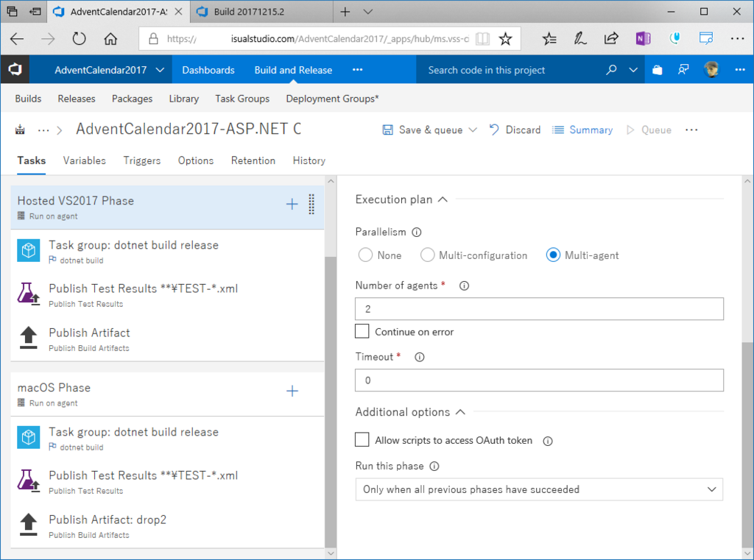Refresh the browser page
754x560 pixels.
coord(79,38)
